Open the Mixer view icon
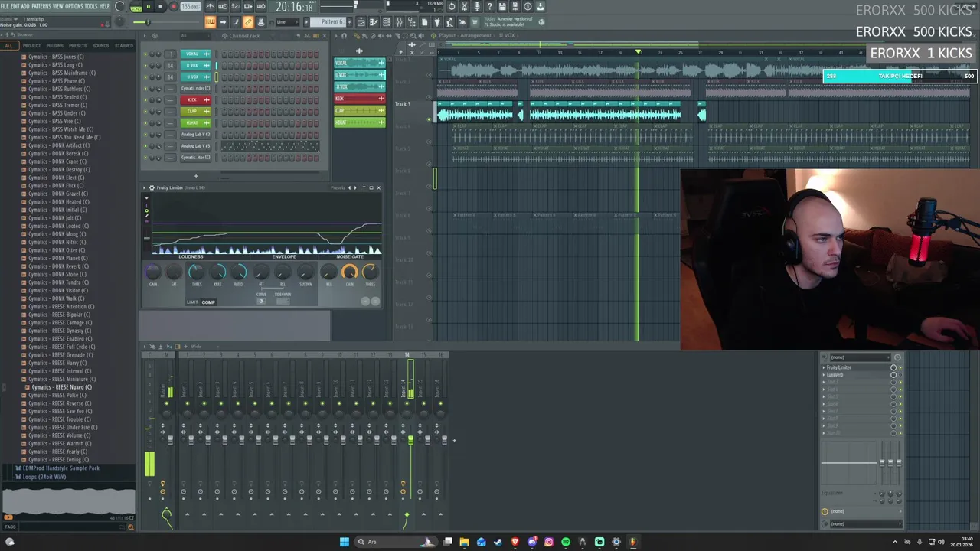The height and width of the screenshot is (551, 980). pyautogui.click(x=399, y=22)
